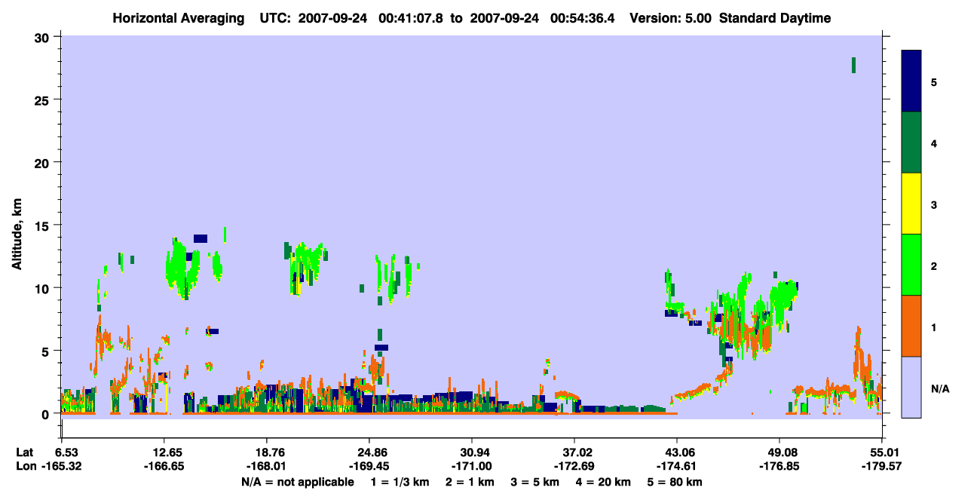The image size is (980, 503).
Task: Click the color bar label '1'
Action: coord(934,327)
